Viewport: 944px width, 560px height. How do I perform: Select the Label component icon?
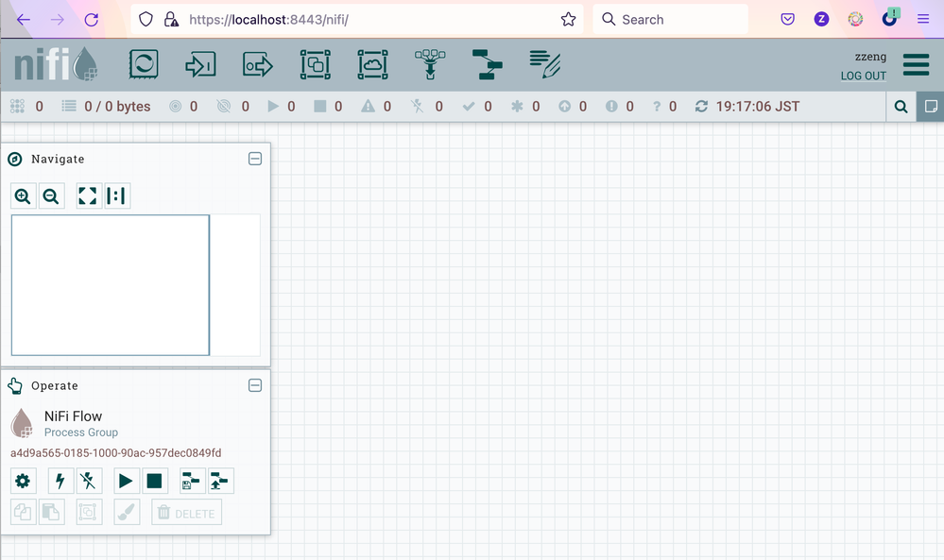545,64
